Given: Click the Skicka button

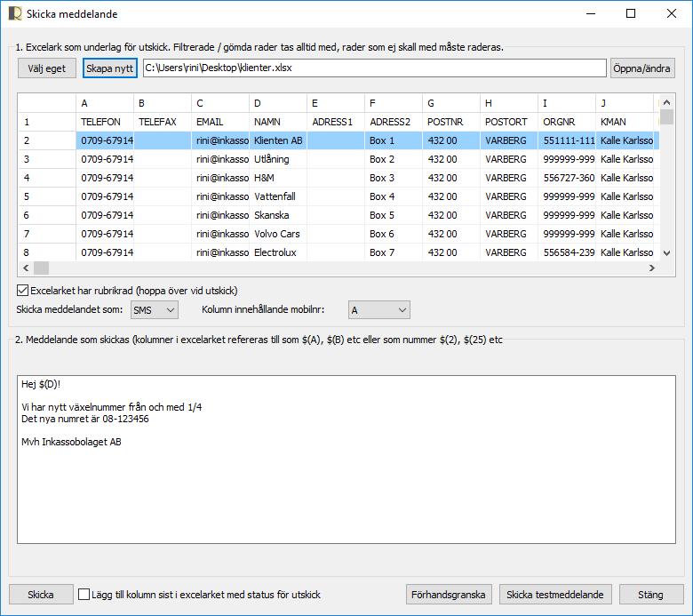Looking at the screenshot, I should [41, 595].
